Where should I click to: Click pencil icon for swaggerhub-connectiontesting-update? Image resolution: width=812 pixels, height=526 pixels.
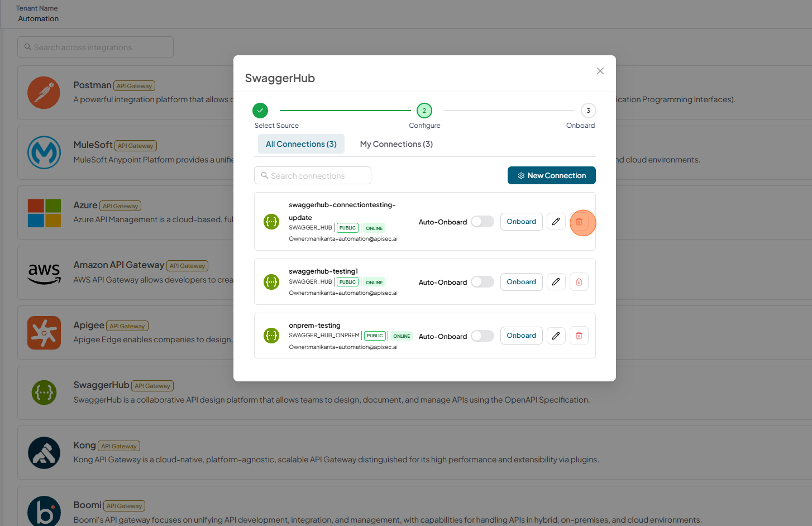[x=556, y=222]
